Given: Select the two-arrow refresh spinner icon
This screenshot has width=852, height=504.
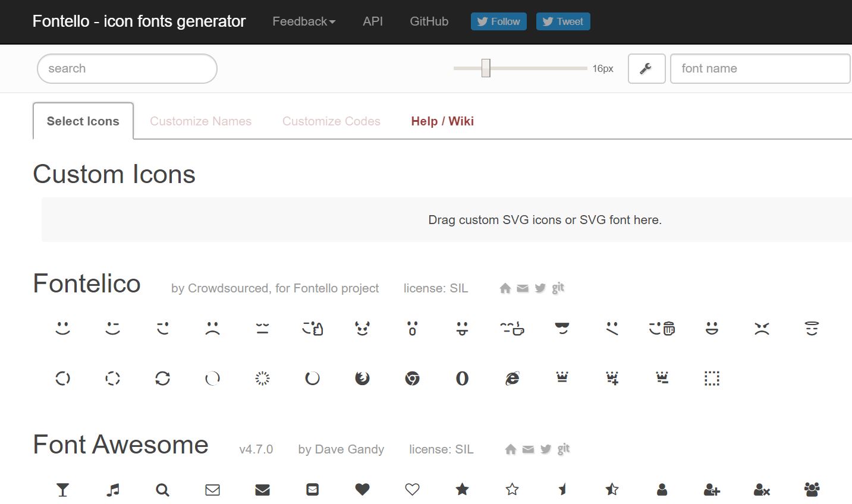Looking at the screenshot, I should point(163,378).
